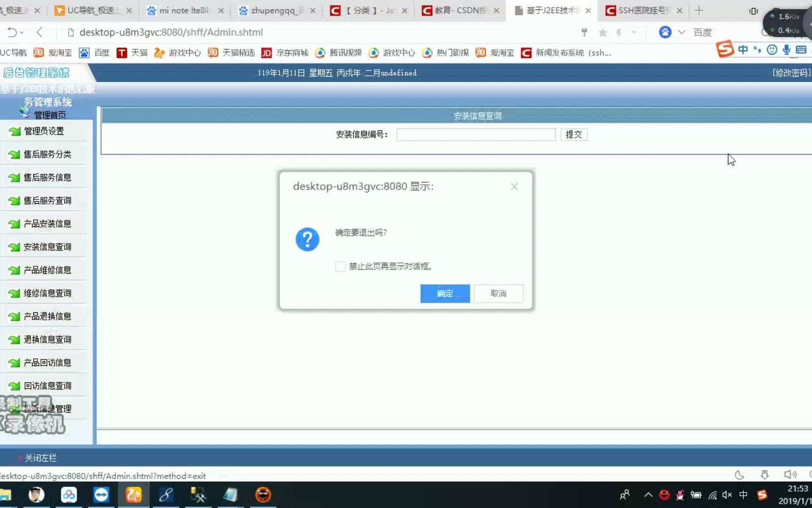Open the 腾讯视频 bookmark icon

[320, 53]
